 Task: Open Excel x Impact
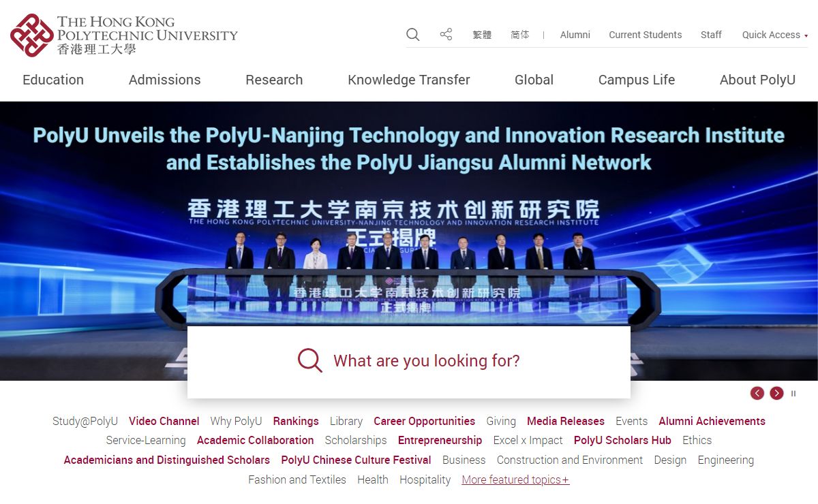pyautogui.click(x=528, y=440)
